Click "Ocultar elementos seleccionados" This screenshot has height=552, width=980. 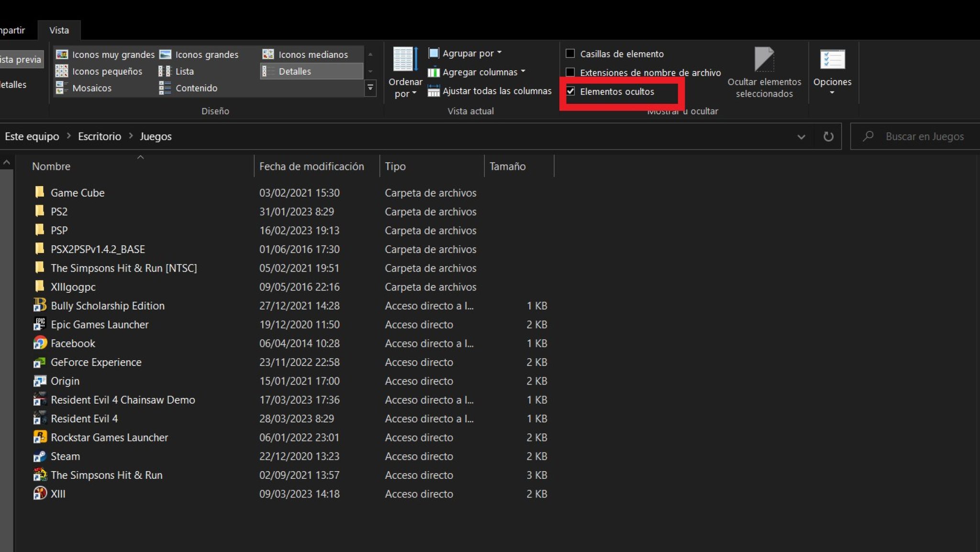point(764,72)
